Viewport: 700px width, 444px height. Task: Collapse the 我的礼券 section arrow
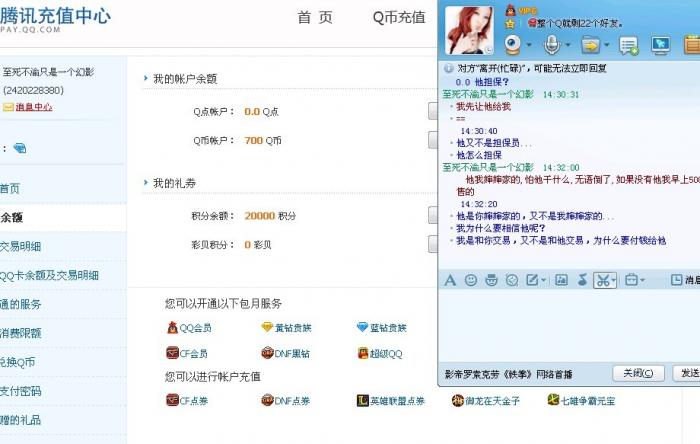tap(146, 183)
